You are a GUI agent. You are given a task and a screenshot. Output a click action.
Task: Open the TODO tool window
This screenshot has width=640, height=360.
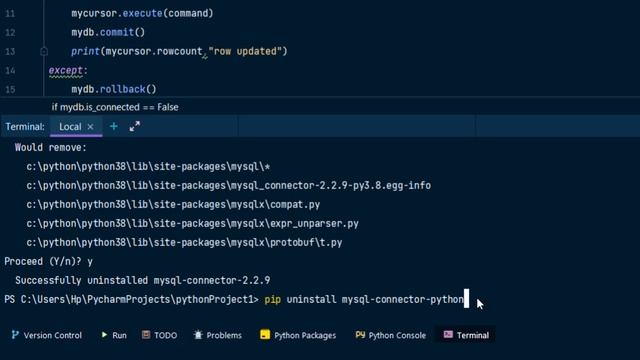coord(160,335)
